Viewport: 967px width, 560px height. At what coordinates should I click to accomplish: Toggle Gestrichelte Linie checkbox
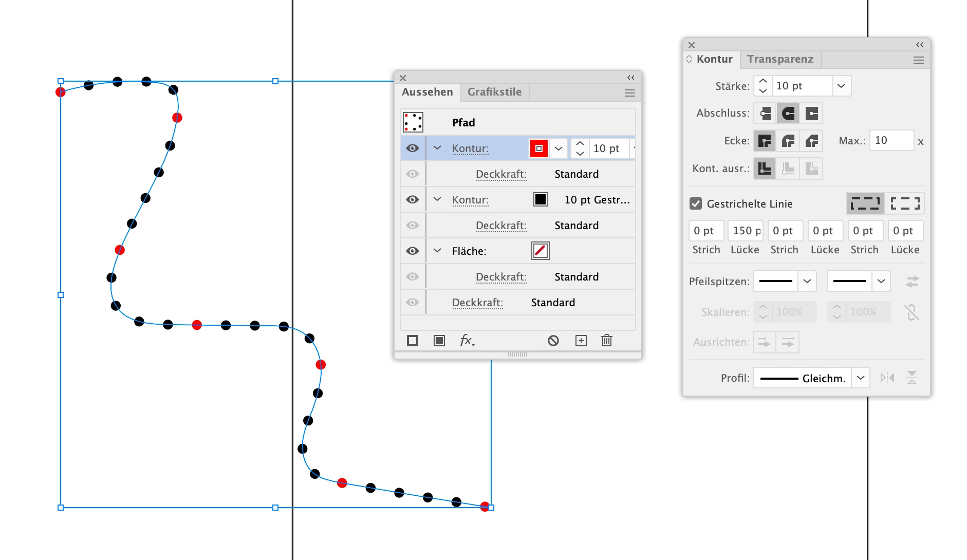[696, 203]
